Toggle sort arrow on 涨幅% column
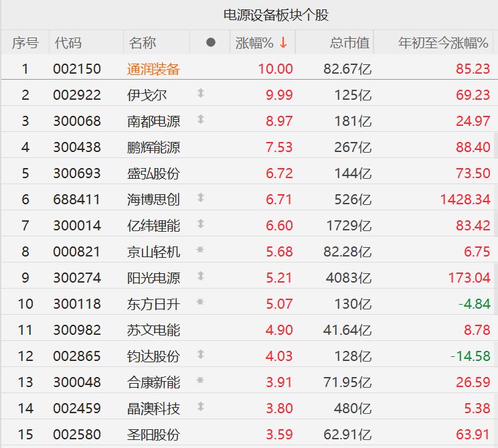 tap(283, 43)
